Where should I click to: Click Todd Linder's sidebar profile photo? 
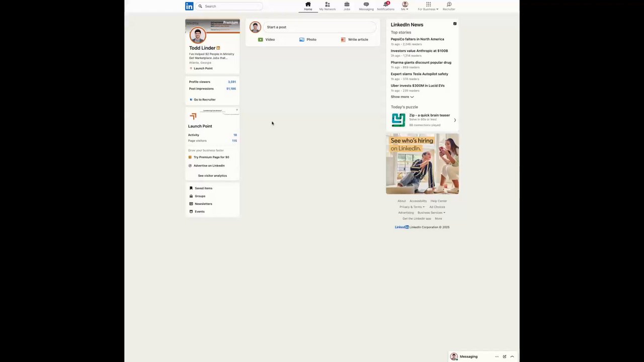click(x=197, y=36)
